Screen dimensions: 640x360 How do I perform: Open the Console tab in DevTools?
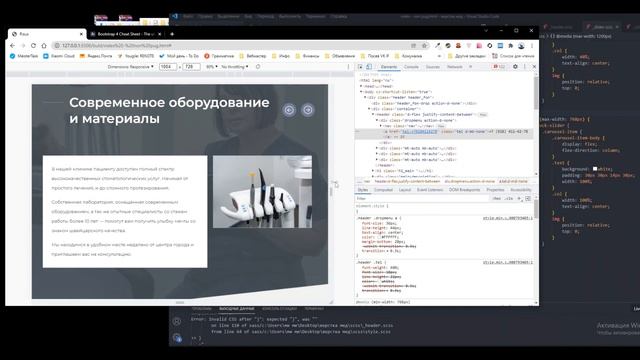[x=411, y=67]
